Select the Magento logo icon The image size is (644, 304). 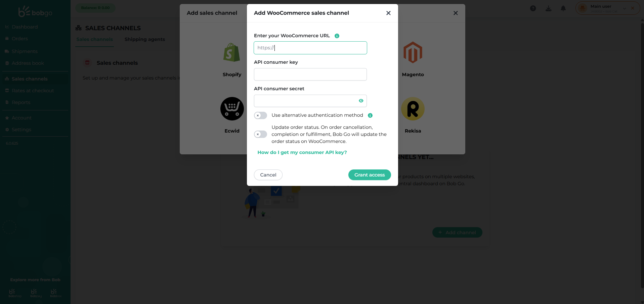pyautogui.click(x=413, y=53)
